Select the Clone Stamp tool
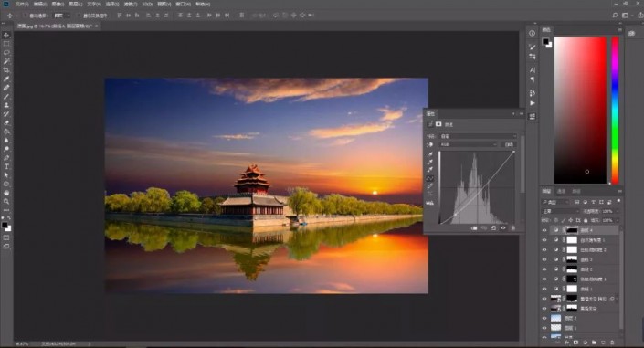The height and width of the screenshot is (348, 644). [x=6, y=105]
